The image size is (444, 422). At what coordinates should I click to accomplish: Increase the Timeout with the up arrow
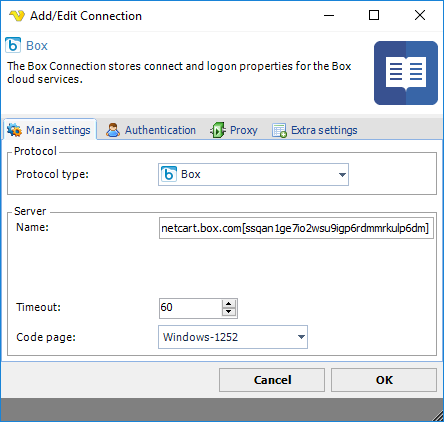229,304
